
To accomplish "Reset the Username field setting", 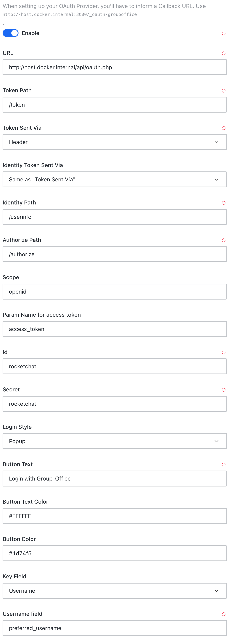I will pyautogui.click(x=223, y=614).
